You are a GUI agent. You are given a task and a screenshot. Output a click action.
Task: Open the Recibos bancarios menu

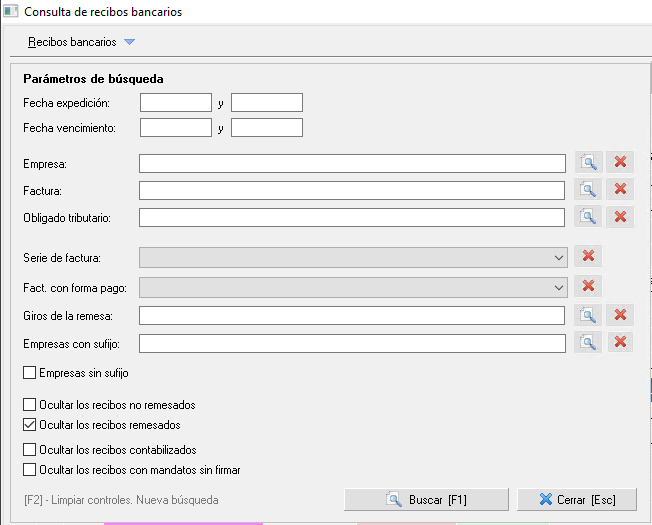point(72,42)
